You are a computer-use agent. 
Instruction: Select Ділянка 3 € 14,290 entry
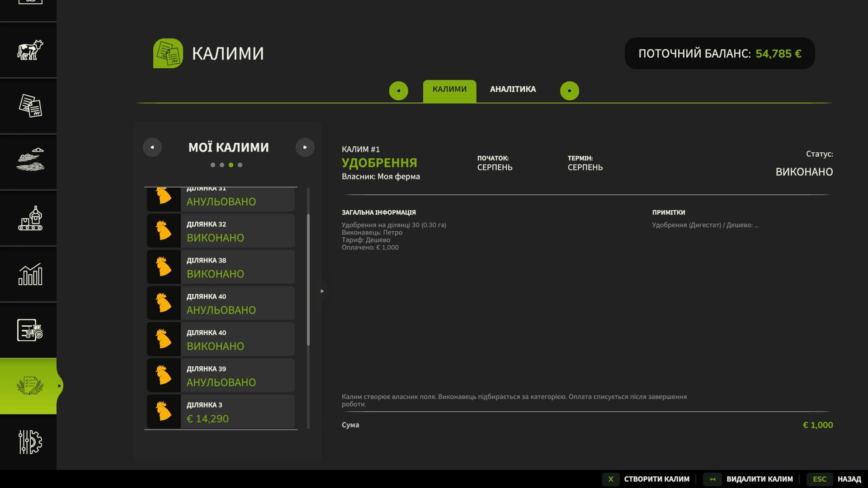coord(221,411)
